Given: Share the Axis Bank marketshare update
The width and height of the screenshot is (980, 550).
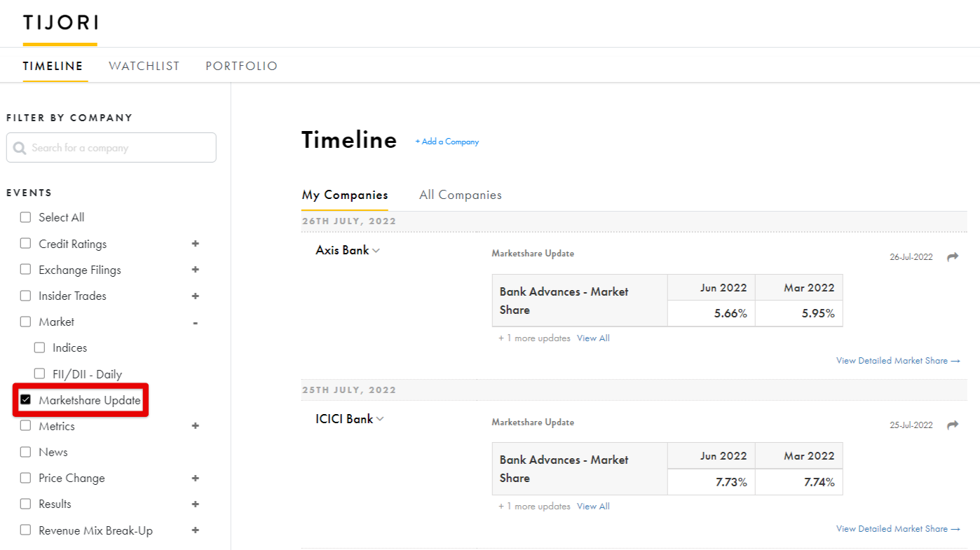Looking at the screenshot, I should tap(953, 257).
